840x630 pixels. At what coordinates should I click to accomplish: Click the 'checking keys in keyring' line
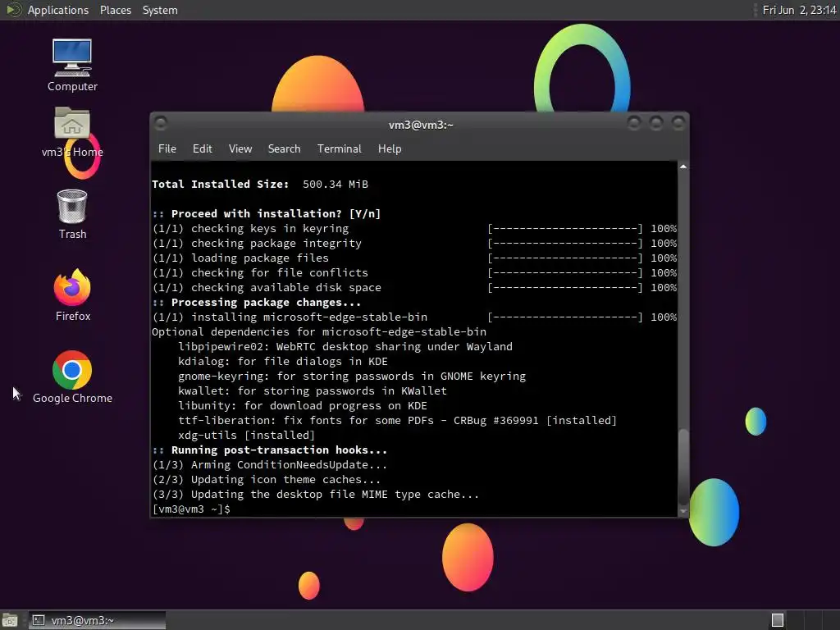(x=414, y=229)
